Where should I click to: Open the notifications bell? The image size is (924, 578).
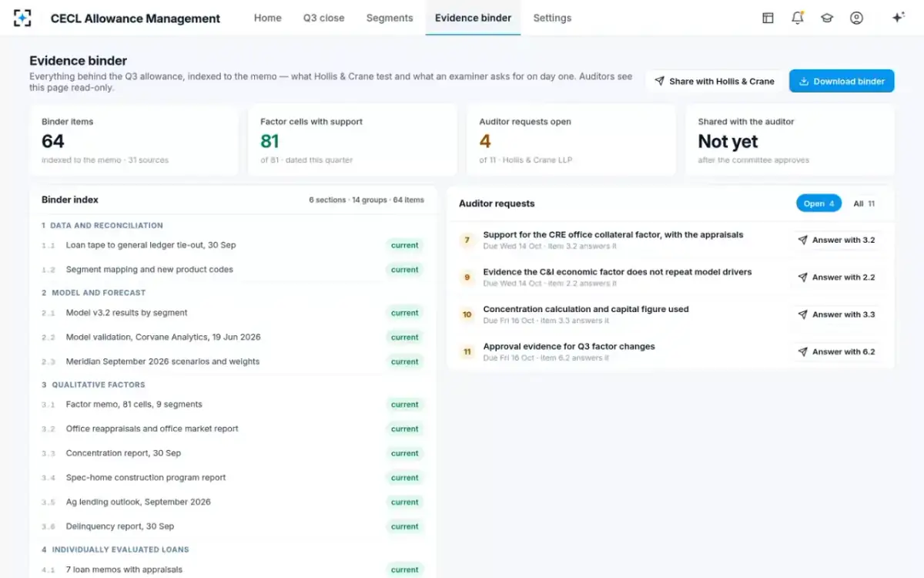pos(798,18)
